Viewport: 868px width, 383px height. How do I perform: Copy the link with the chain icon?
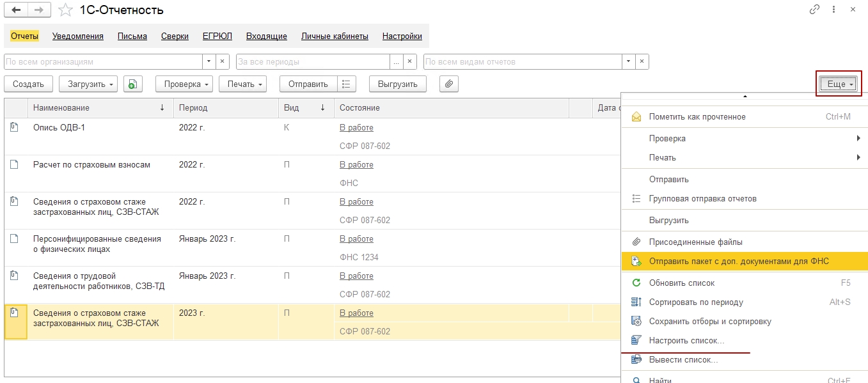click(814, 10)
